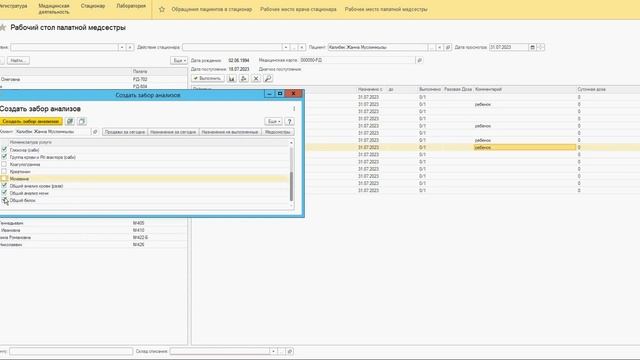Click the star next to the page title

[3, 28]
